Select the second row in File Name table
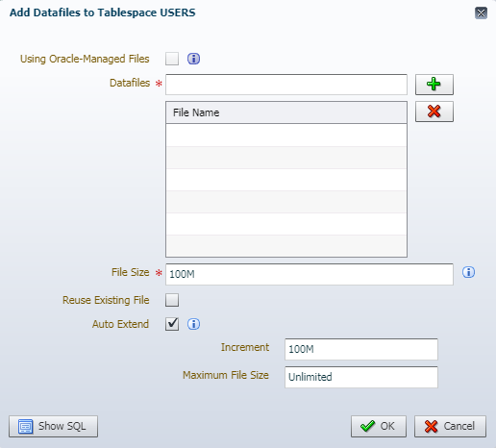The height and width of the screenshot is (448, 496). tap(286, 158)
